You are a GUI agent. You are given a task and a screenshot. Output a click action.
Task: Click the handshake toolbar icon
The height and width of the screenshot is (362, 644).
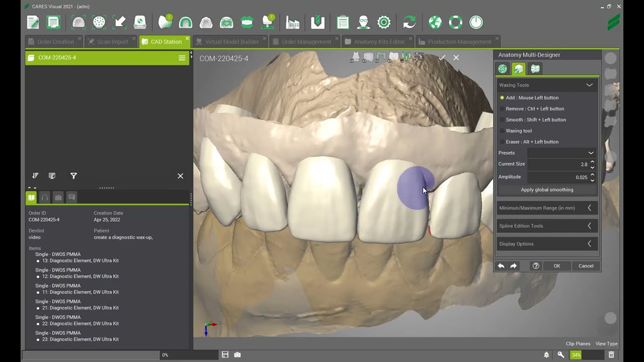tap(226, 22)
